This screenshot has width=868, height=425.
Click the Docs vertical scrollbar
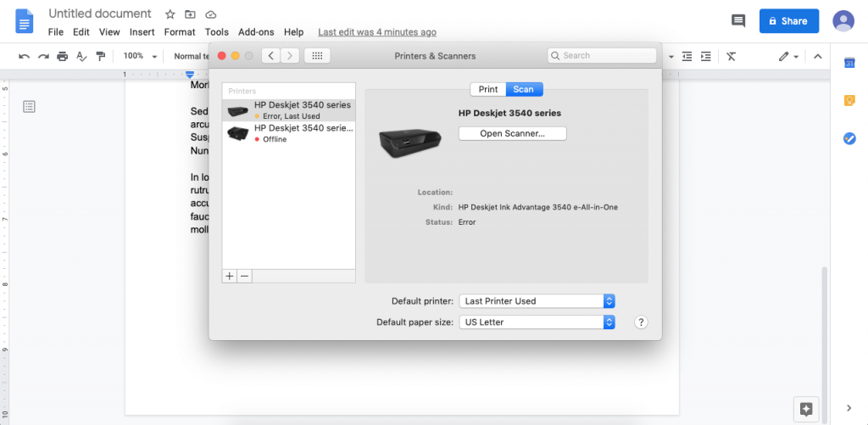point(825,344)
